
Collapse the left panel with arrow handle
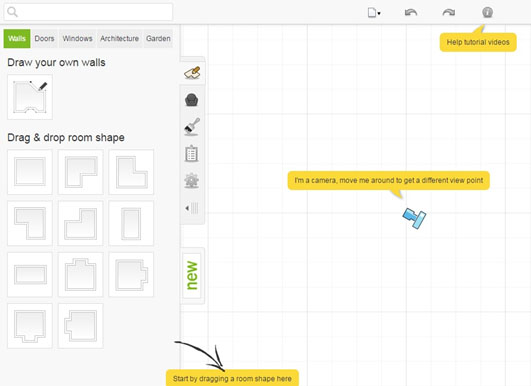tap(192, 208)
